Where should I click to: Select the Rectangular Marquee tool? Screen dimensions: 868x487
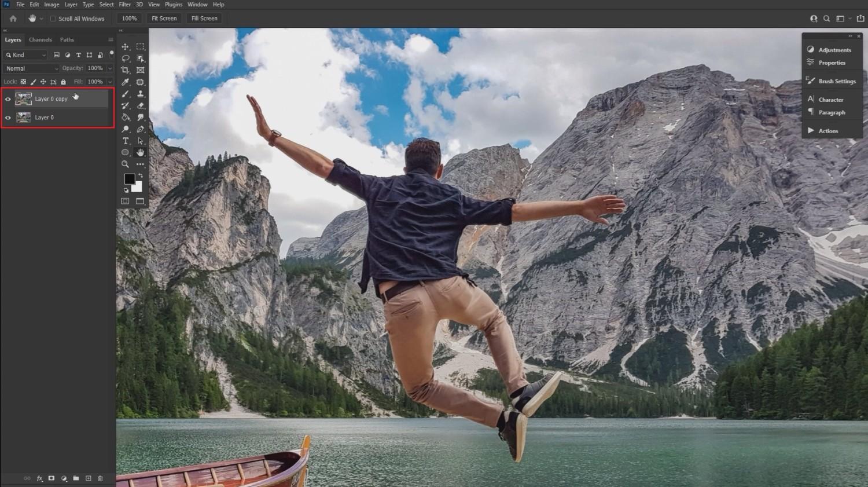[x=140, y=47]
